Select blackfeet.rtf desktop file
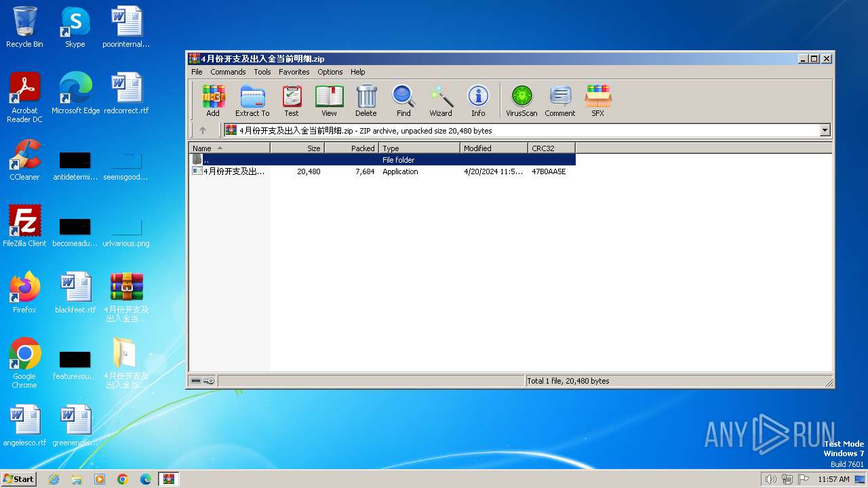This screenshot has height=488, width=868. [x=75, y=293]
